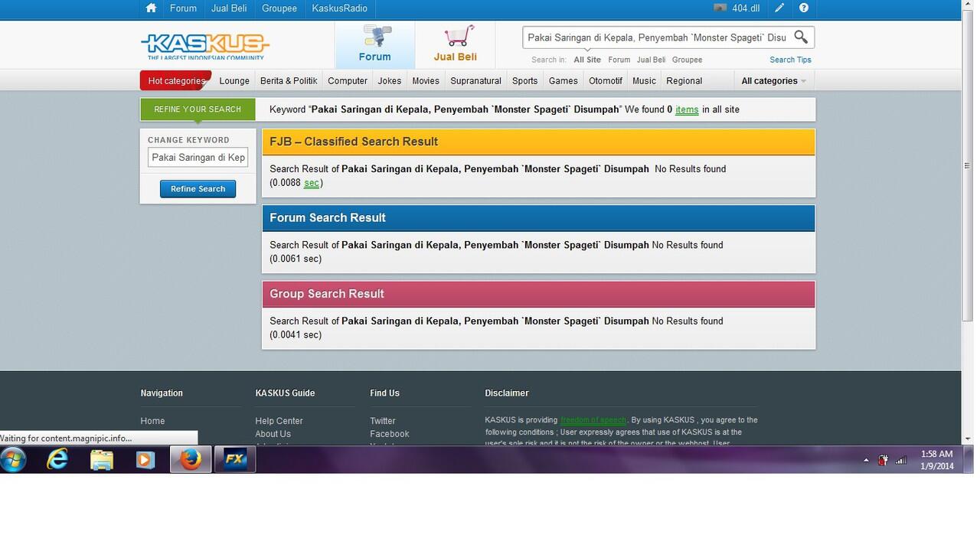Set search scope to All Site
This screenshot has width=980, height=551.
pyautogui.click(x=587, y=60)
